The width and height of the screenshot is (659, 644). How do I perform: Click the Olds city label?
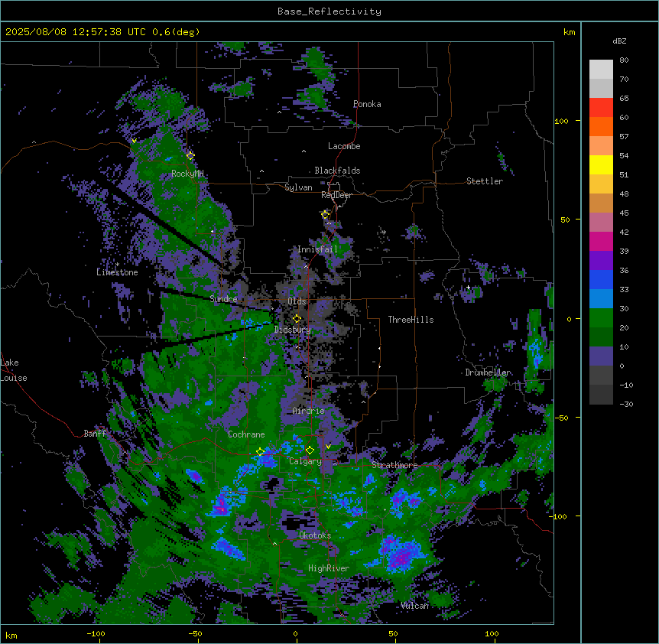tap(297, 301)
